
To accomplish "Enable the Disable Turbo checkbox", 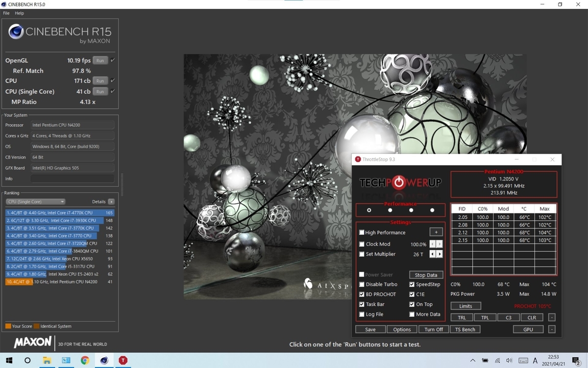I will [x=362, y=285].
